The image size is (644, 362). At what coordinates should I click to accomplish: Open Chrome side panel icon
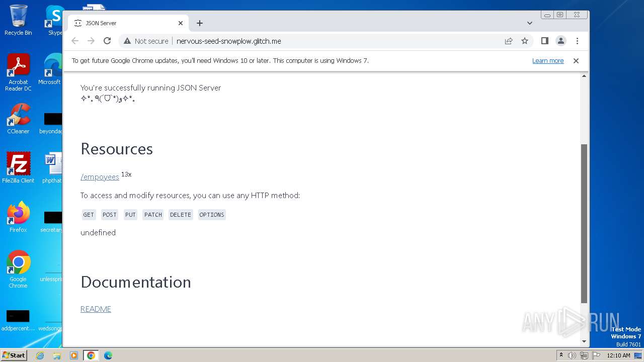click(544, 41)
